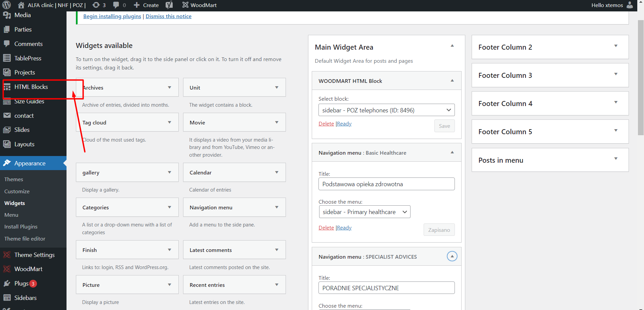Click Ready link under HTML Block widget
This screenshot has width=644, height=310.
(x=344, y=124)
